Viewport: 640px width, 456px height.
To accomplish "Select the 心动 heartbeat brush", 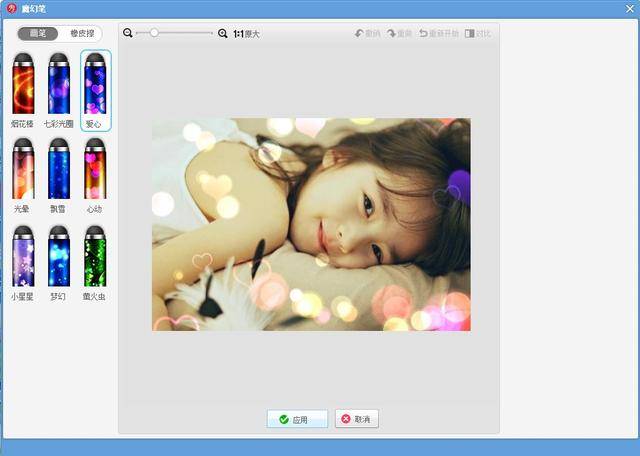I will coord(95,172).
